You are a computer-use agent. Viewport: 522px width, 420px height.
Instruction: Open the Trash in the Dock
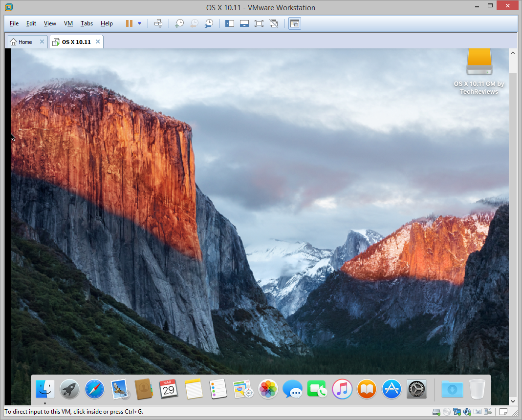click(477, 389)
